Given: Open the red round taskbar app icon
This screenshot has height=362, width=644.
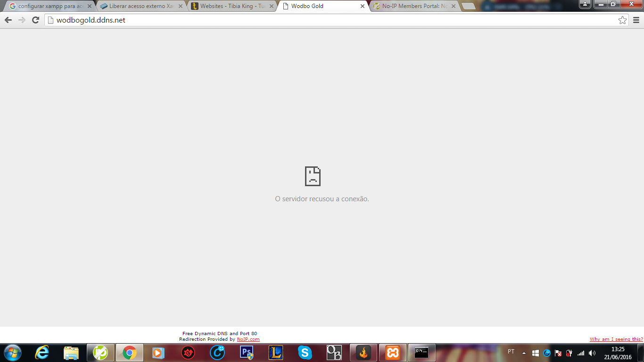Looking at the screenshot, I should (188, 353).
